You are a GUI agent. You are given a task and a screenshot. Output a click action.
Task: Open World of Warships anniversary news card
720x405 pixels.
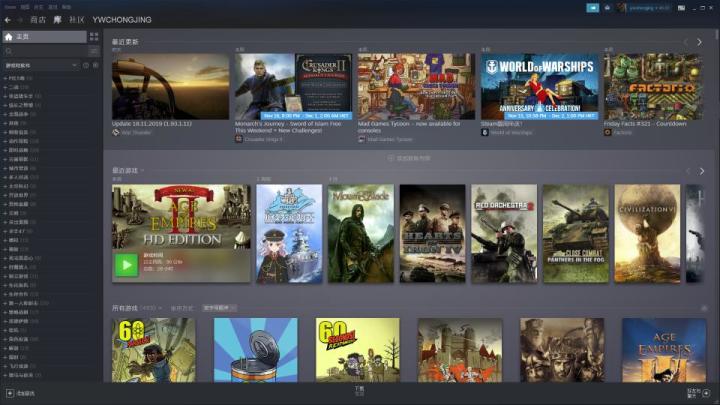coord(540,86)
